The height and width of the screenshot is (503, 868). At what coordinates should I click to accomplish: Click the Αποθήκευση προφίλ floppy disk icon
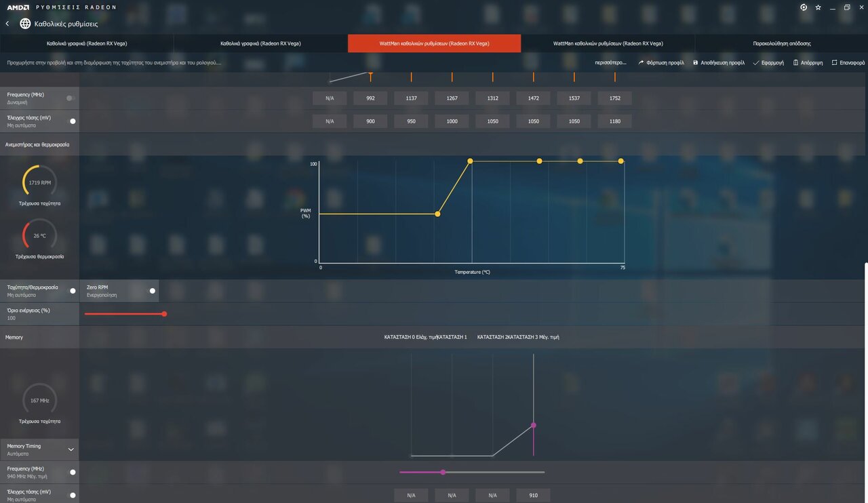coord(696,62)
